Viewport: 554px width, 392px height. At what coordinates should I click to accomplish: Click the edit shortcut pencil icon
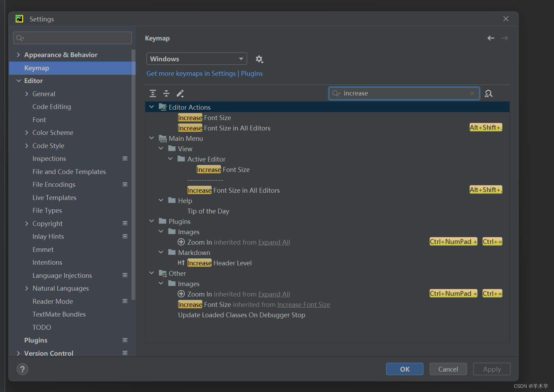point(180,93)
